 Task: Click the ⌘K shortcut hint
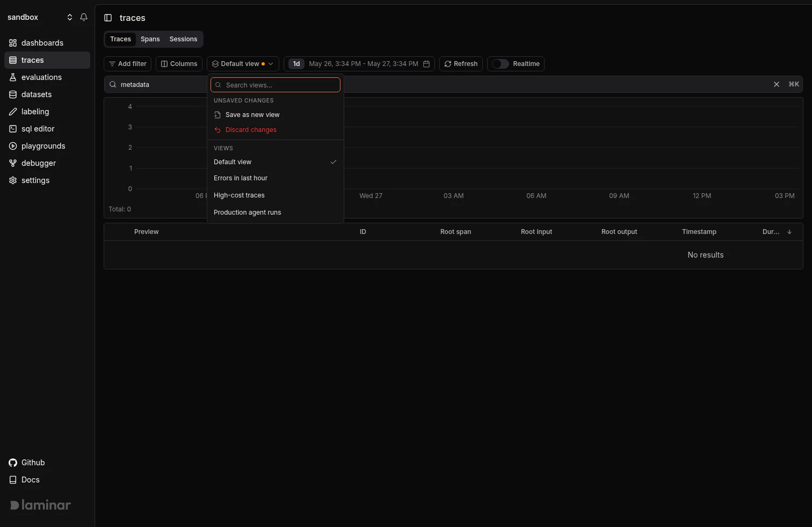794,84
